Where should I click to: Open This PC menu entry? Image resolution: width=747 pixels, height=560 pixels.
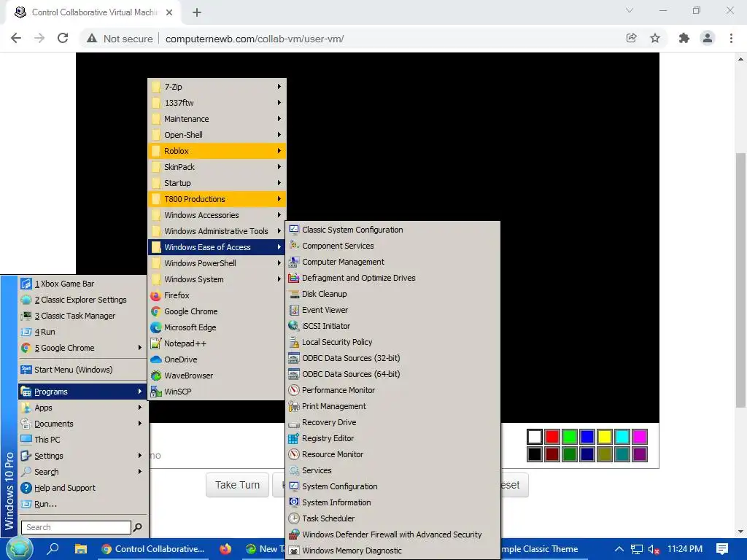(82, 440)
